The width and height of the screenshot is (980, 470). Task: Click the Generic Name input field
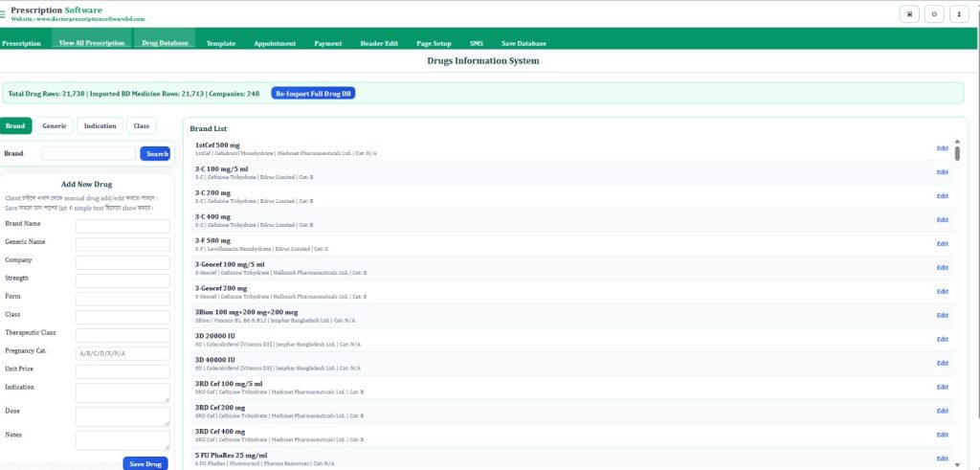tap(122, 244)
